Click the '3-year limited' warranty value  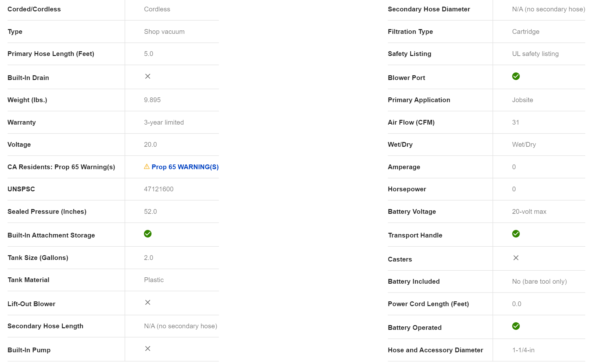coord(164,122)
